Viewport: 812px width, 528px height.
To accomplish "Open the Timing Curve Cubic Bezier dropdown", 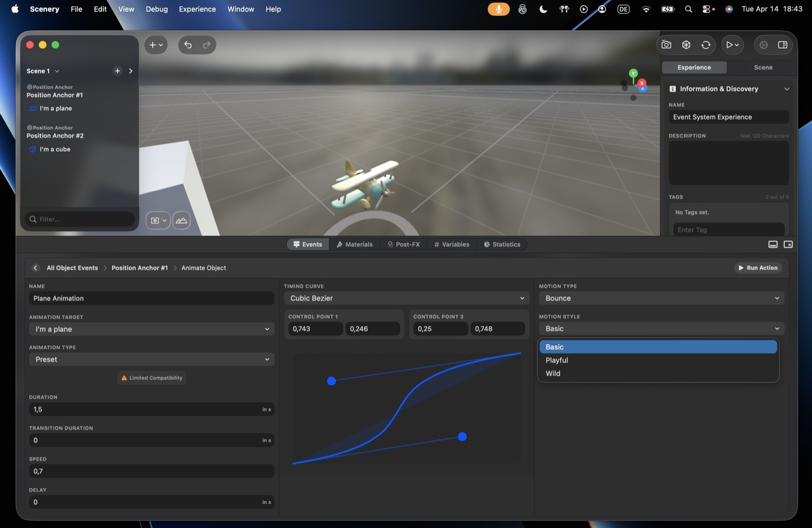I will [x=407, y=298].
